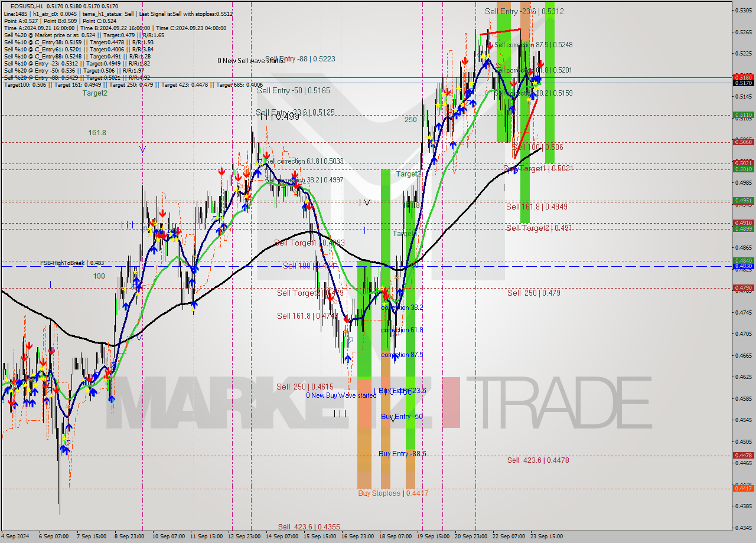Select the blue 0.4830 price tag

click(742, 266)
